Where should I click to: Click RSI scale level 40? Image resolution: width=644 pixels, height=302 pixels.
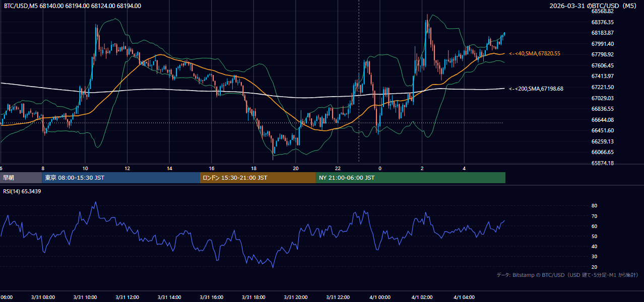tap(594, 247)
